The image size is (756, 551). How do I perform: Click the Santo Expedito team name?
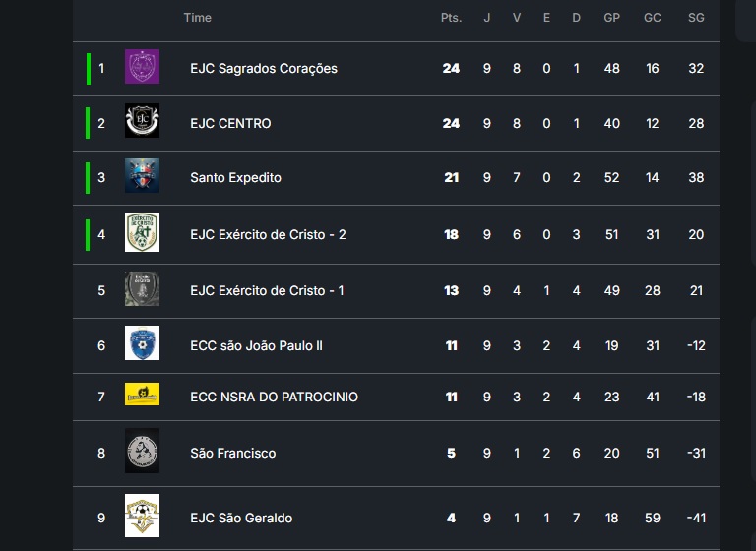235,178
